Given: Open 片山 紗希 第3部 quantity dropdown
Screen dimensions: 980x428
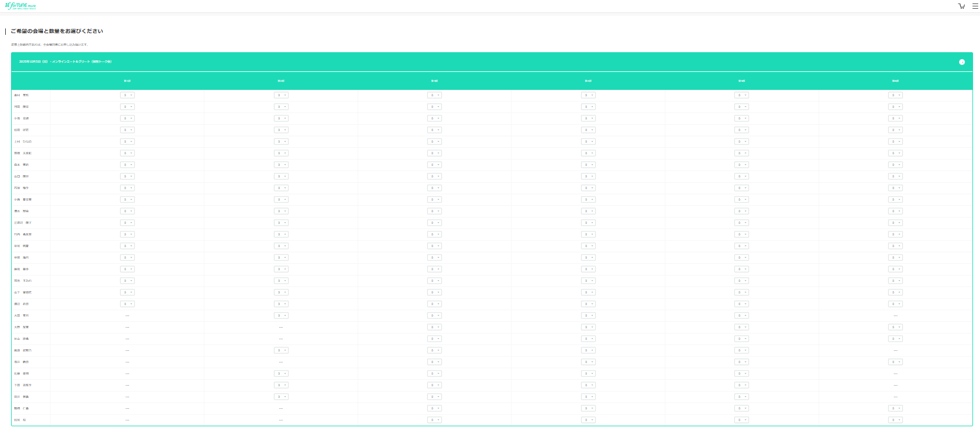Looking at the screenshot, I should coord(434,339).
